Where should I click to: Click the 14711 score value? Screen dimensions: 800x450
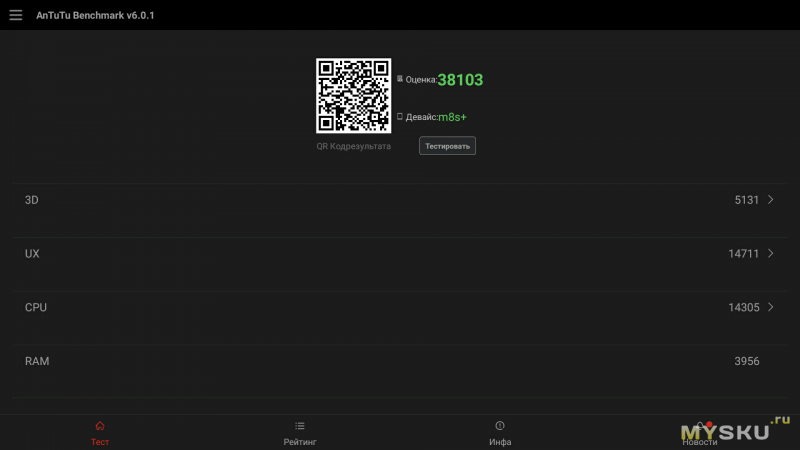tap(744, 254)
